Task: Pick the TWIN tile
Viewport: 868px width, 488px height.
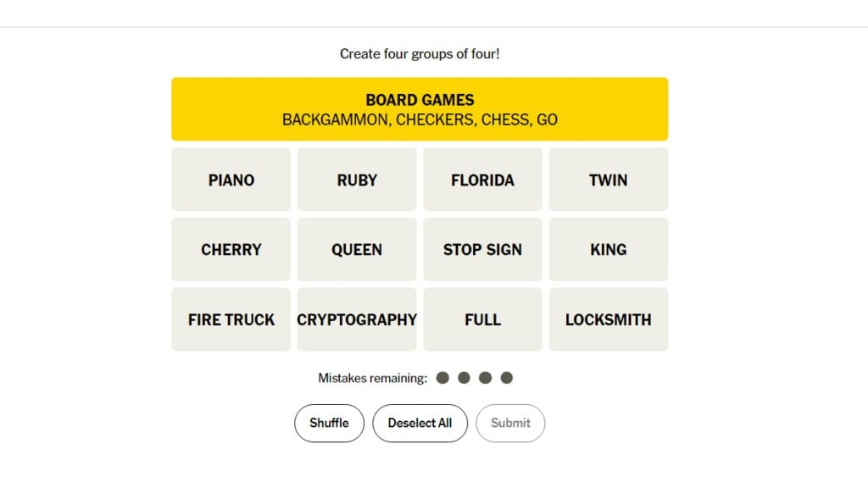Action: (x=608, y=180)
